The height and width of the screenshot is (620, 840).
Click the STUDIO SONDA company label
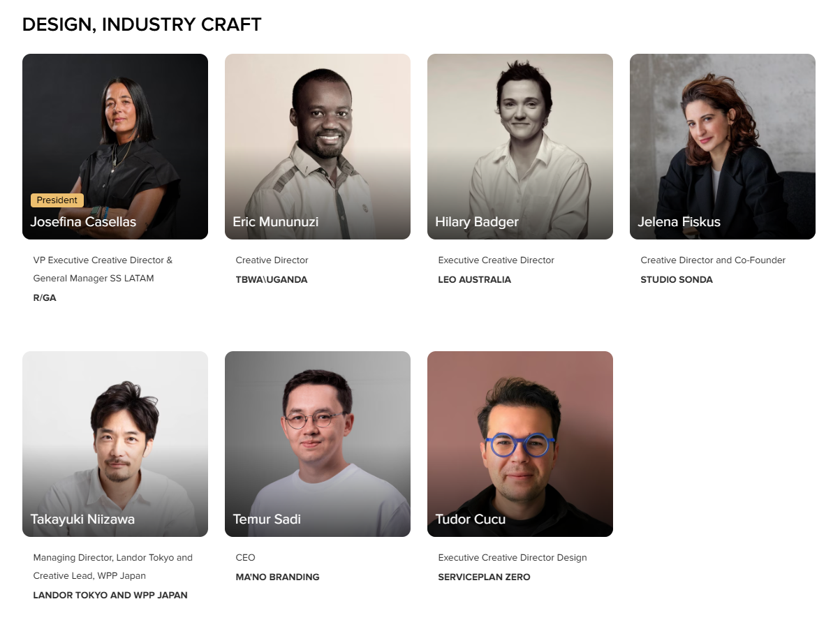pyautogui.click(x=677, y=279)
